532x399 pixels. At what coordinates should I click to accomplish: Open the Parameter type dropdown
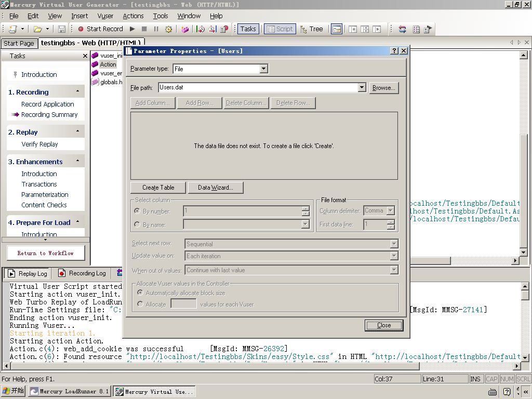point(263,69)
